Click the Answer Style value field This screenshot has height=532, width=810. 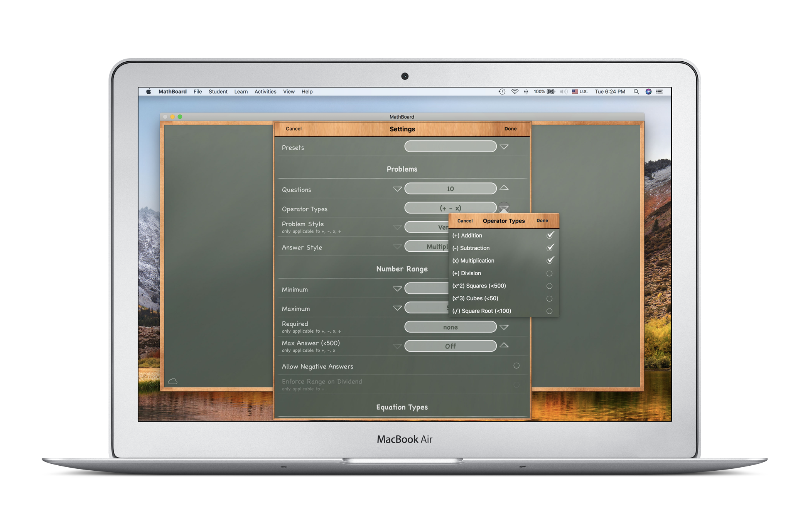[x=427, y=246]
